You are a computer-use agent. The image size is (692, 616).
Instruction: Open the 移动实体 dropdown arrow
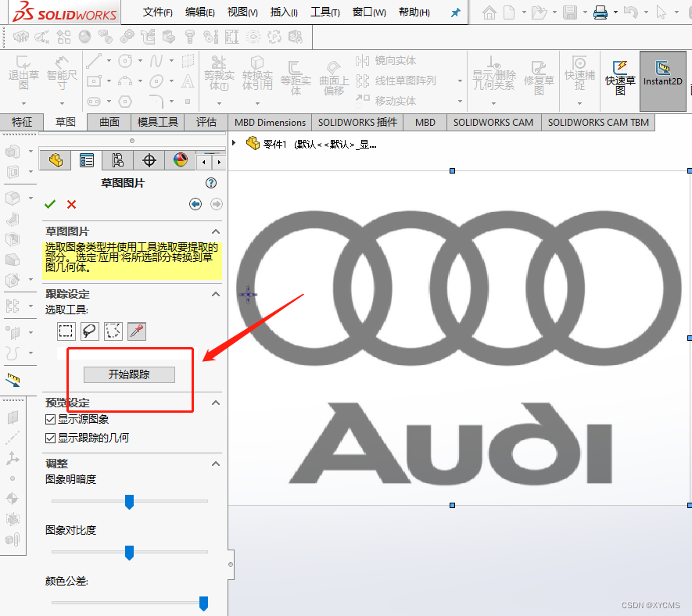click(x=460, y=101)
